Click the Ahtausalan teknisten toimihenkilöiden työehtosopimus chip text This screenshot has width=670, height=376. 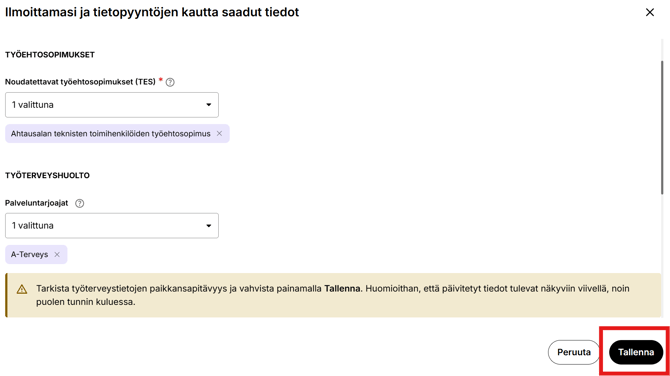[111, 134]
